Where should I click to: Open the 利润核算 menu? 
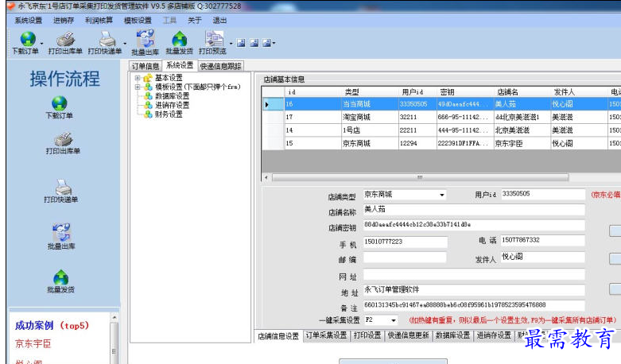click(99, 21)
